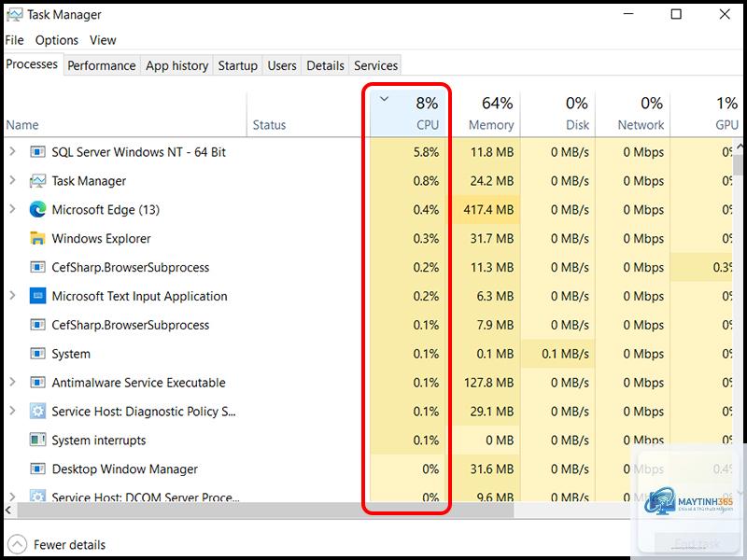Click the Microsoft Text Input Application icon
The height and width of the screenshot is (560, 747).
point(37,296)
